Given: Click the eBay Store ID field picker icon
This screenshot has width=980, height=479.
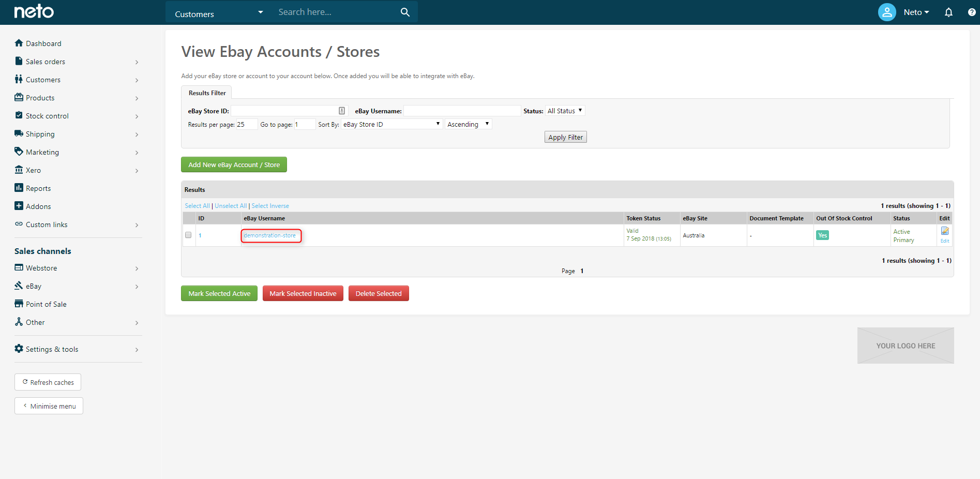Looking at the screenshot, I should tap(342, 111).
